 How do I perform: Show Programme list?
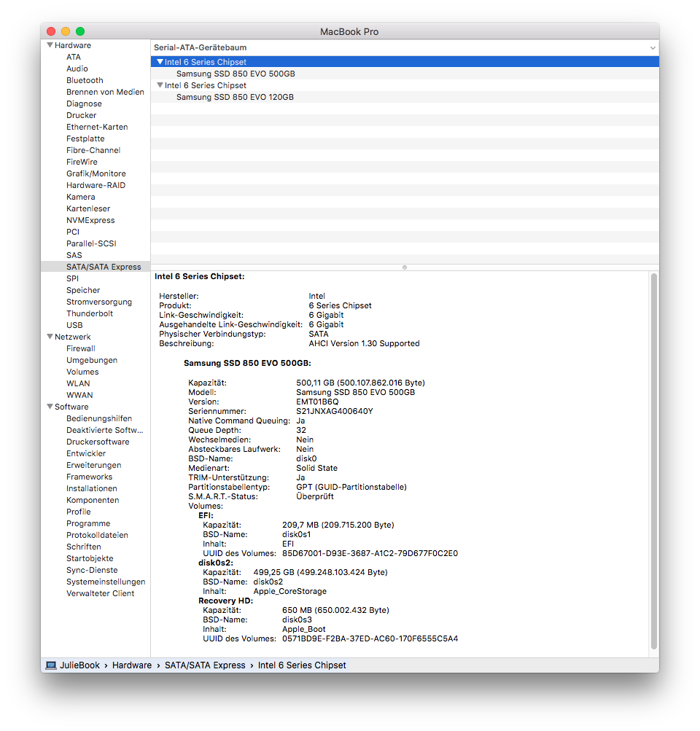pos(88,523)
